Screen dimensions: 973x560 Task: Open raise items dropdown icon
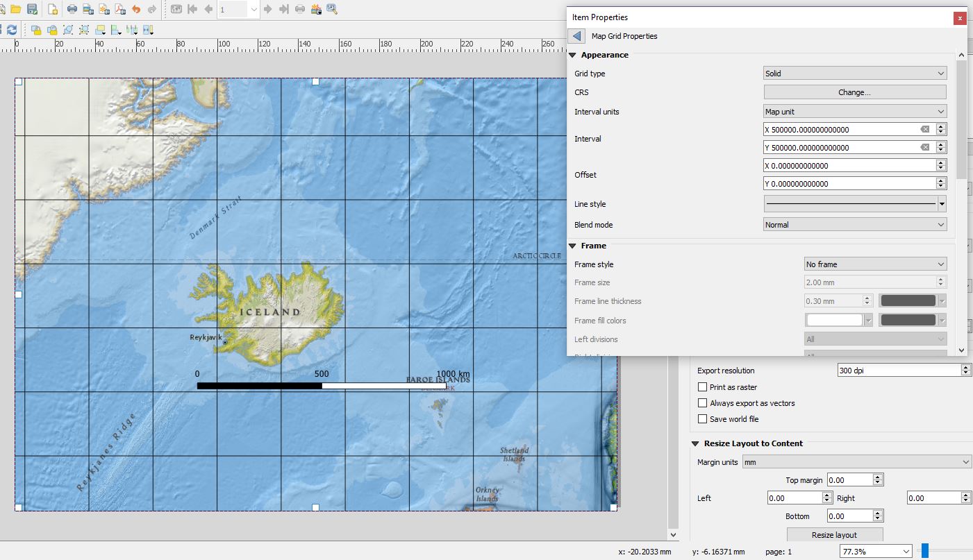point(100,30)
